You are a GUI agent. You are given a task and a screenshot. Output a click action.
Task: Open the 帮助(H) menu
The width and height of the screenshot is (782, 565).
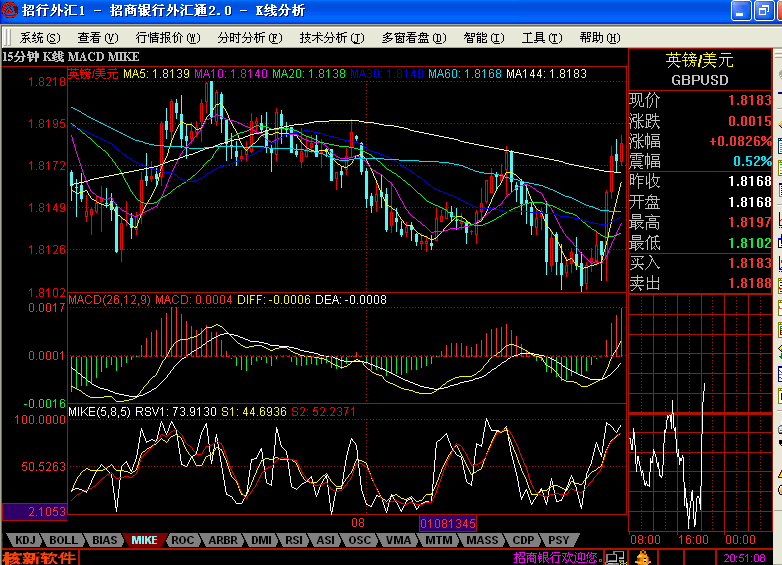[600, 38]
